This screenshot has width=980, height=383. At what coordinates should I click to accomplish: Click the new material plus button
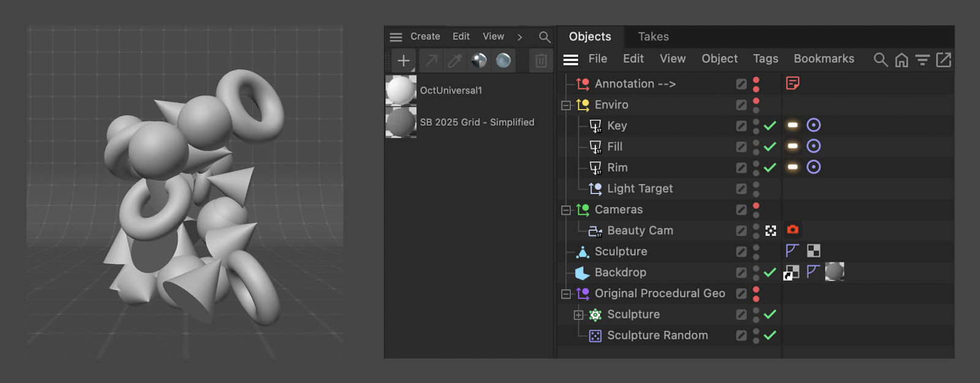pyautogui.click(x=403, y=61)
